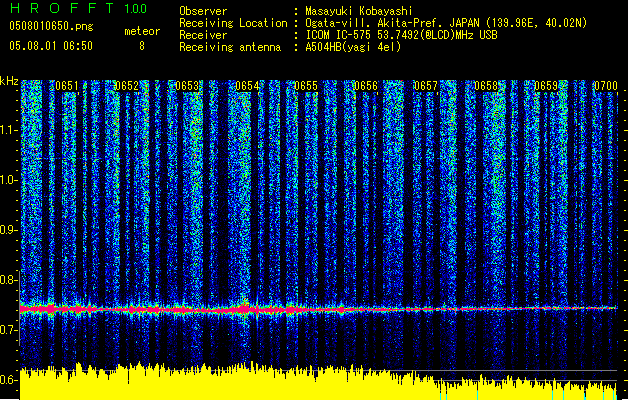Select the 0656 time marker
629x400 pixels.
pyautogui.click(x=367, y=87)
